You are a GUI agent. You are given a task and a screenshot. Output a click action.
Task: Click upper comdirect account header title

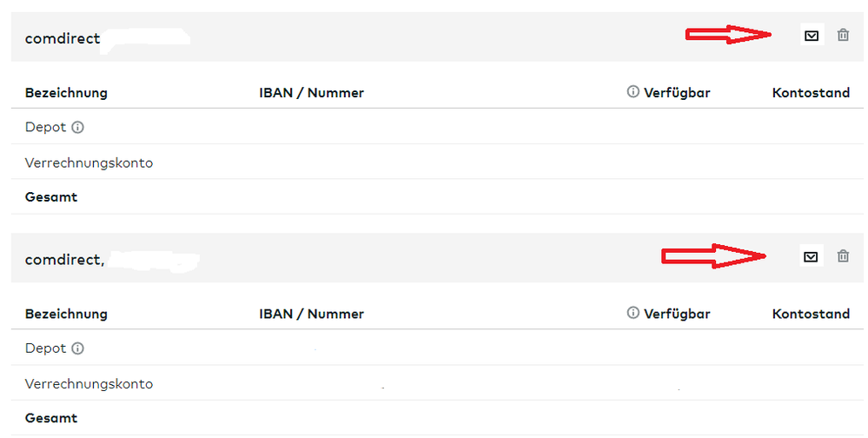63,38
